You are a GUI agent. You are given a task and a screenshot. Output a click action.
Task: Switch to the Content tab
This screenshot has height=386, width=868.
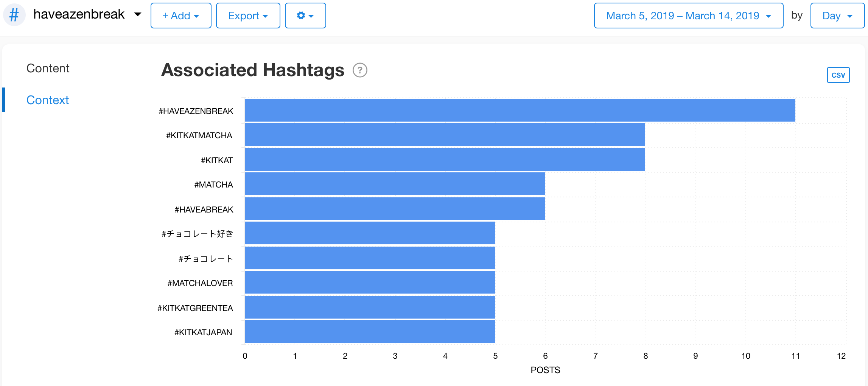(48, 68)
